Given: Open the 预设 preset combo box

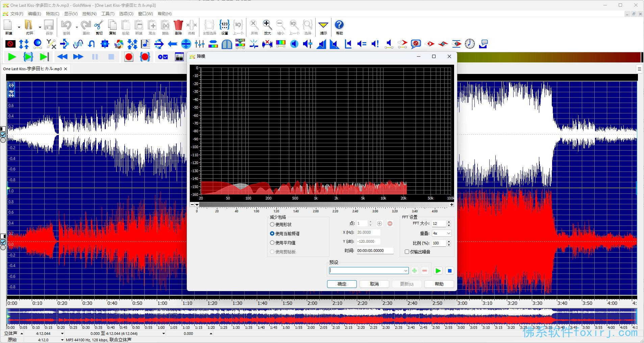Looking at the screenshot, I should coord(369,271).
